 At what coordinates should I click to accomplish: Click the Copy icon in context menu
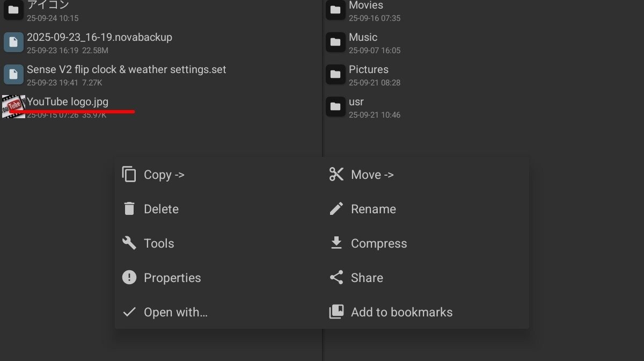[x=129, y=175]
